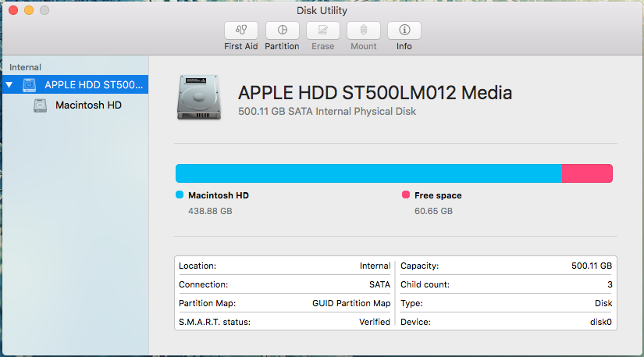Click the Device value disk0

(x=601, y=322)
